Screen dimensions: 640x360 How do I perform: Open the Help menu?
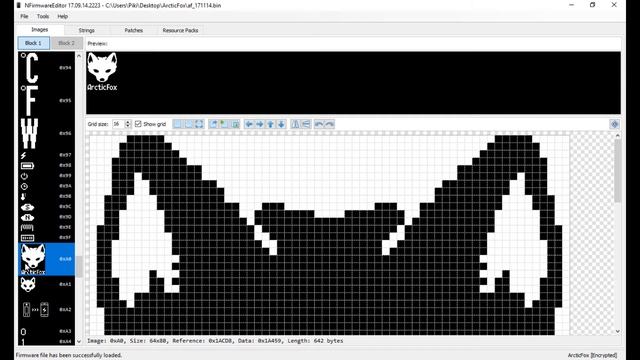point(62,16)
